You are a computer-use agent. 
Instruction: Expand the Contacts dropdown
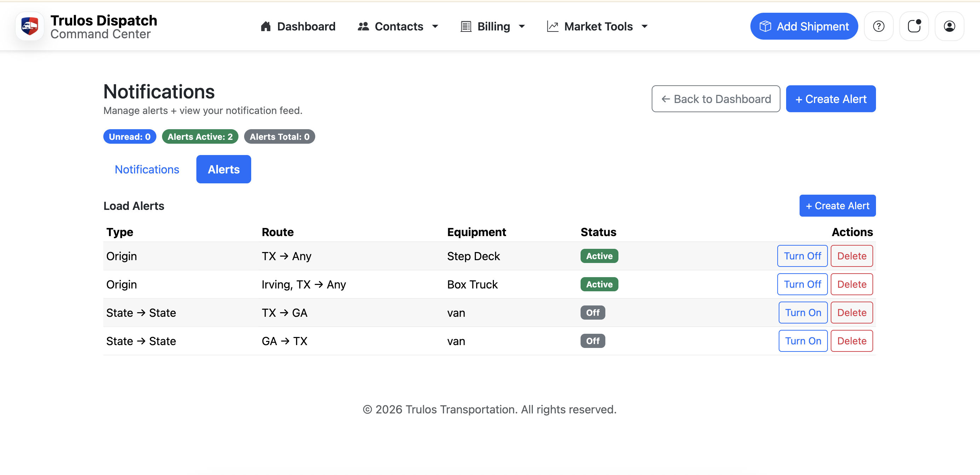435,27
